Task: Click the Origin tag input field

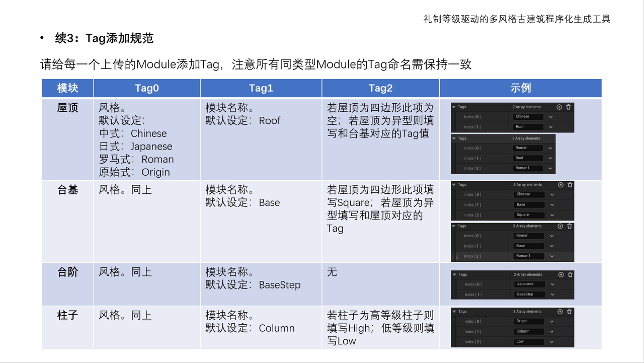Action: 529,321
